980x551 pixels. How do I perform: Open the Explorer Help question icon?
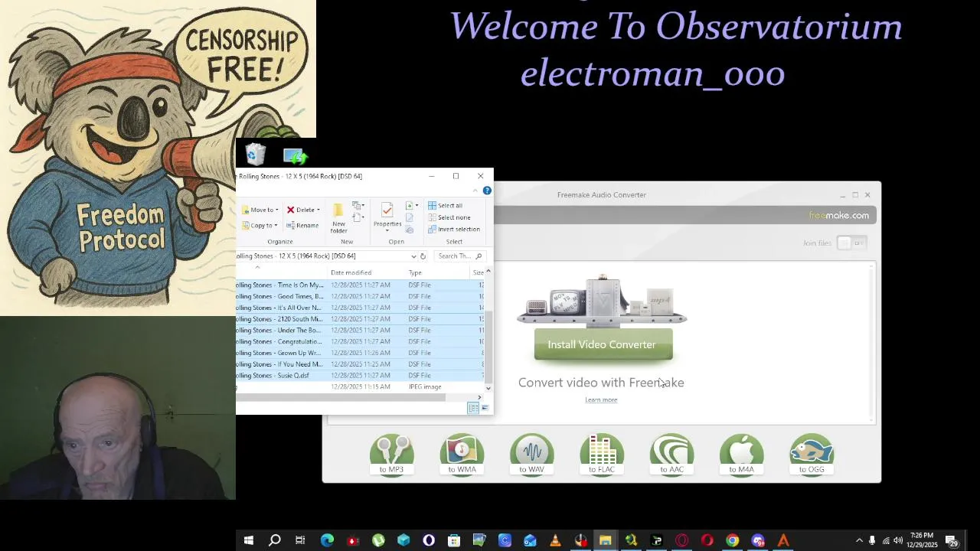487,191
